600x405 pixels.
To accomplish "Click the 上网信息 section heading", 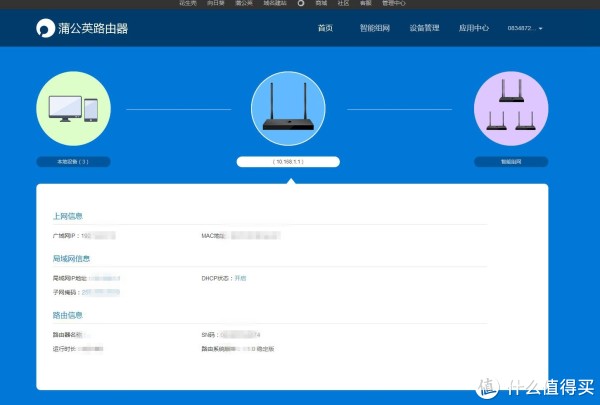I will [68, 216].
